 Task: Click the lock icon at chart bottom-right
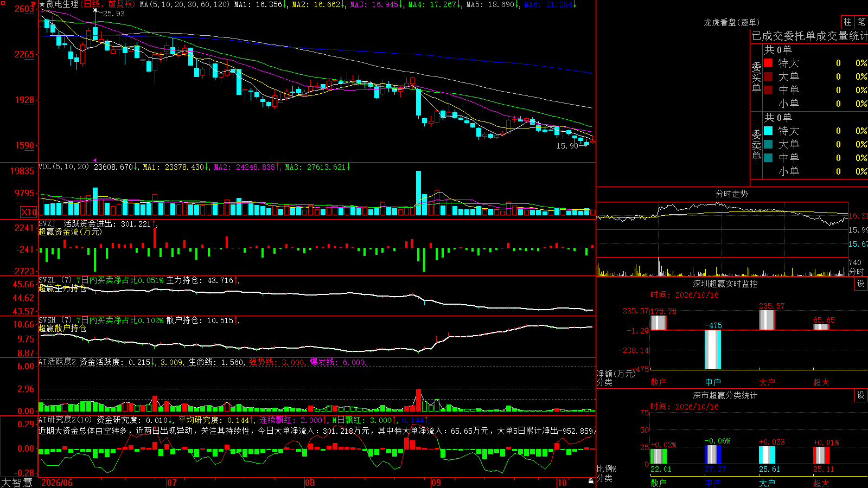[591, 481]
